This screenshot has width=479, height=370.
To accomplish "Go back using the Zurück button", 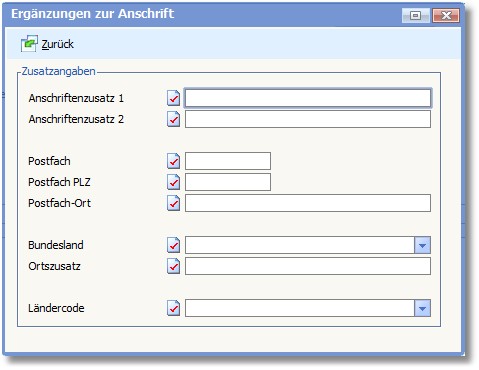I will (47, 44).
